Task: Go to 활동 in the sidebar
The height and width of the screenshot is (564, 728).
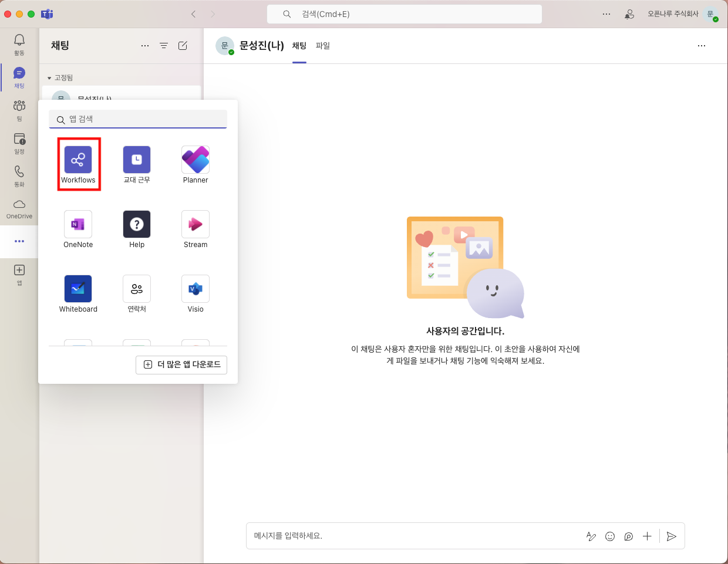Action: pyautogui.click(x=19, y=44)
